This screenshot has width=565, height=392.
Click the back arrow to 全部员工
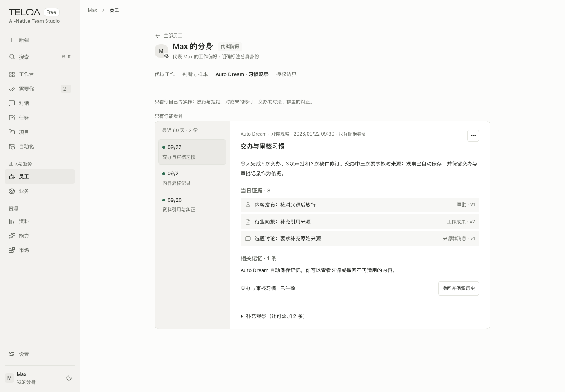158,36
